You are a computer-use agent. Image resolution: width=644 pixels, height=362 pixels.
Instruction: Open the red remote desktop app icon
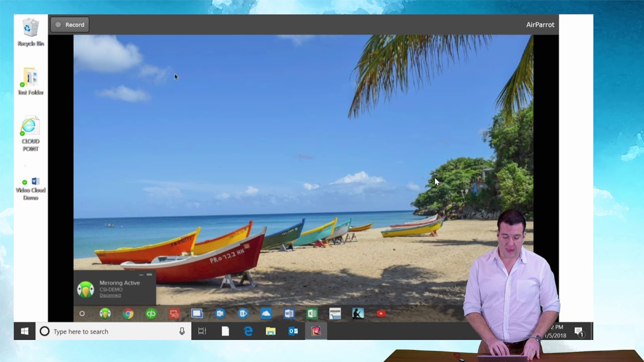[x=174, y=314]
